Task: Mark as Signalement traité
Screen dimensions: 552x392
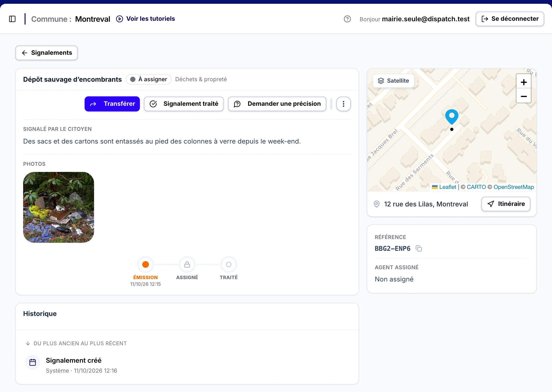Action: 184,104
